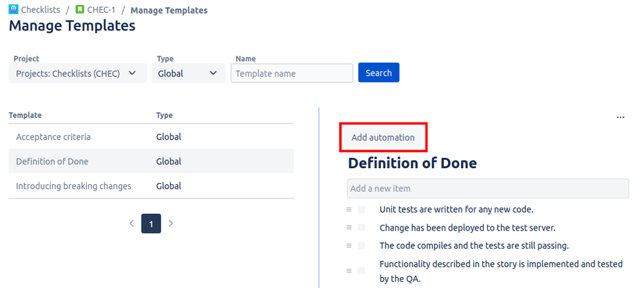This screenshot has width=644, height=288.
Task: Click text Unit tests are written for any new code
Action: point(456,209)
